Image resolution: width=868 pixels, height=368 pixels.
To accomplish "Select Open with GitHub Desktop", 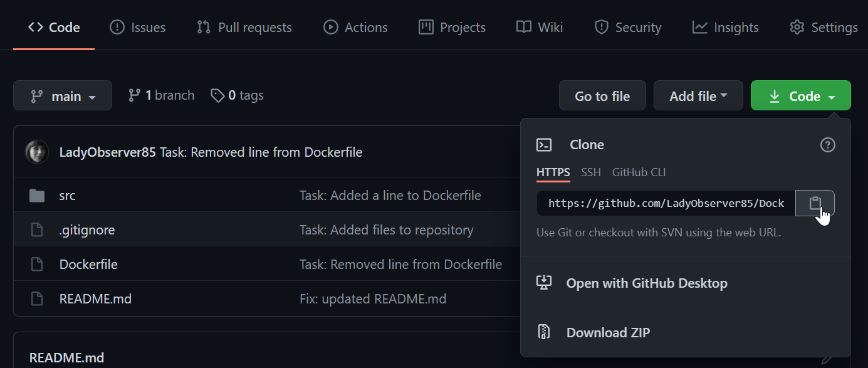I will (646, 283).
